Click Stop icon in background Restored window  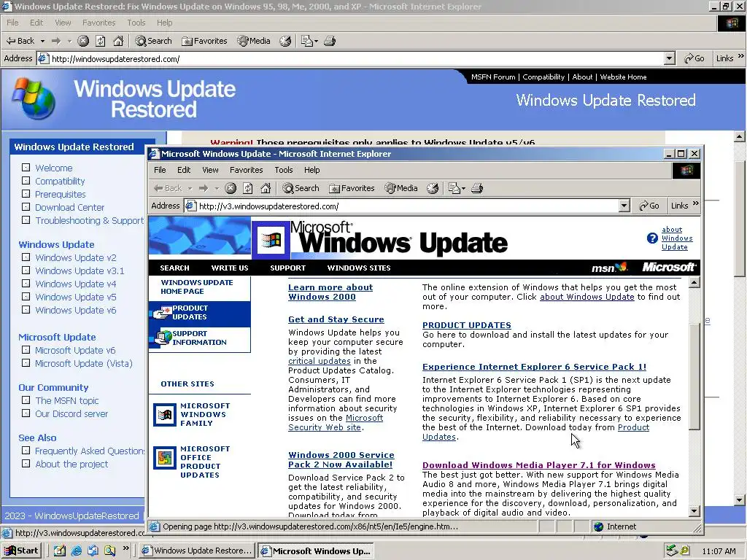pyautogui.click(x=83, y=41)
